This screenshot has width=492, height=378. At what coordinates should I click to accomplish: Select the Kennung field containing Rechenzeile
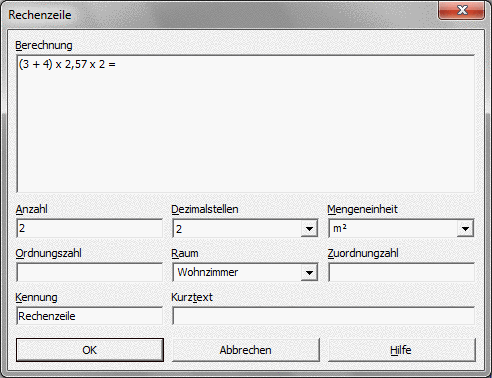click(89, 316)
